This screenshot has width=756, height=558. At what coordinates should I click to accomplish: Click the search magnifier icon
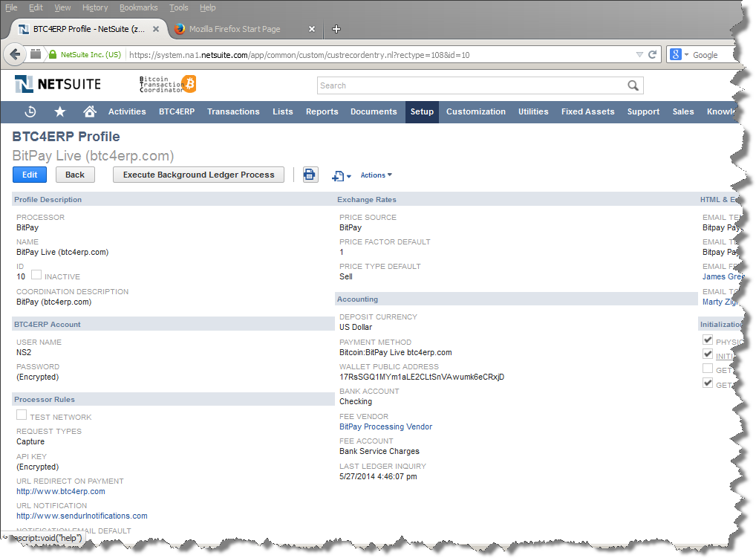click(633, 85)
